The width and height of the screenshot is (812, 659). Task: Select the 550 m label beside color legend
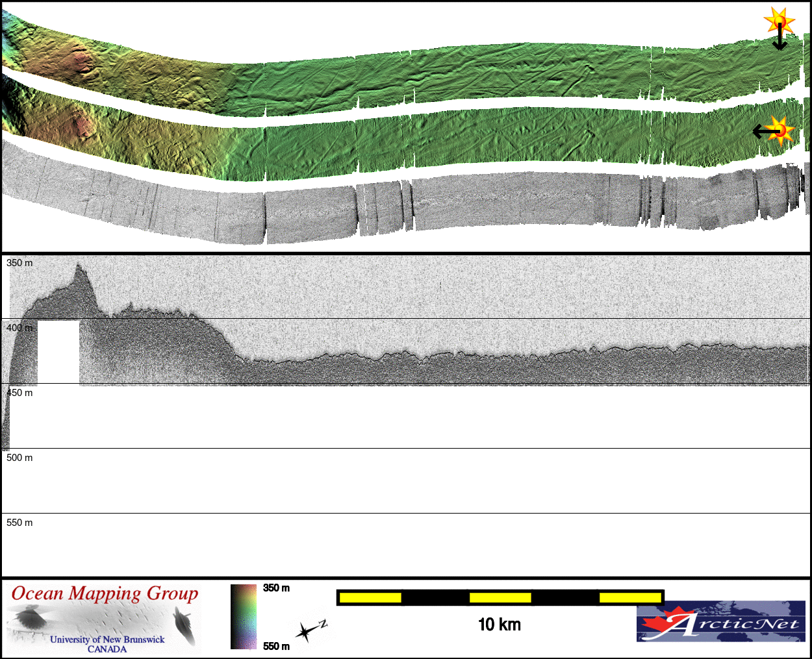point(276,646)
